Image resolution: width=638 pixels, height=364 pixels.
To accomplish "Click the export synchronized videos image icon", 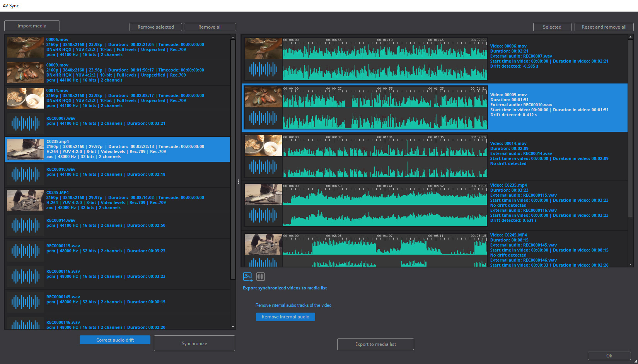I will (x=247, y=277).
